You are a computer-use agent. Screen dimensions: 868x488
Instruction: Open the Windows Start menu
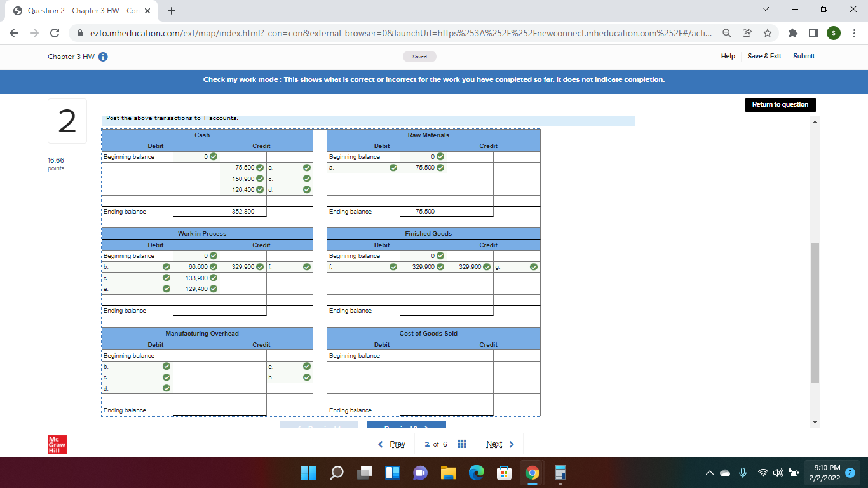[308, 473]
